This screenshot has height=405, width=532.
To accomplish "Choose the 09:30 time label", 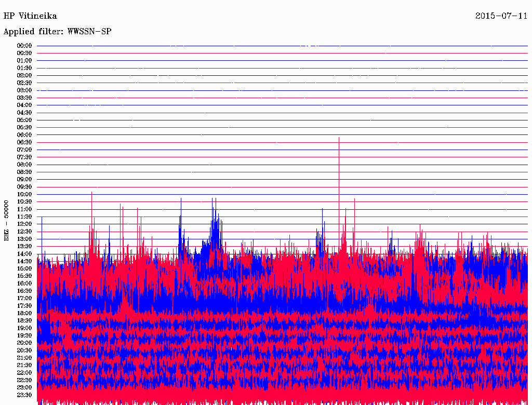I will coord(24,187).
